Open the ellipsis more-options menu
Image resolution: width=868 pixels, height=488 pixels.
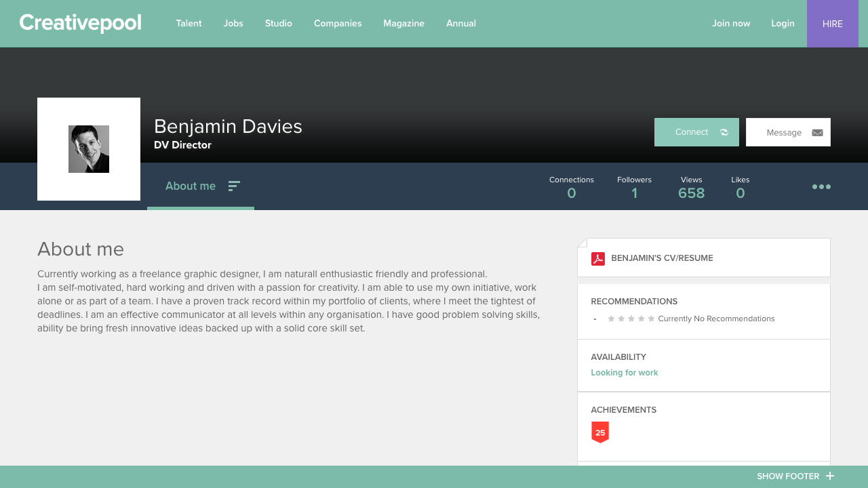tap(821, 186)
